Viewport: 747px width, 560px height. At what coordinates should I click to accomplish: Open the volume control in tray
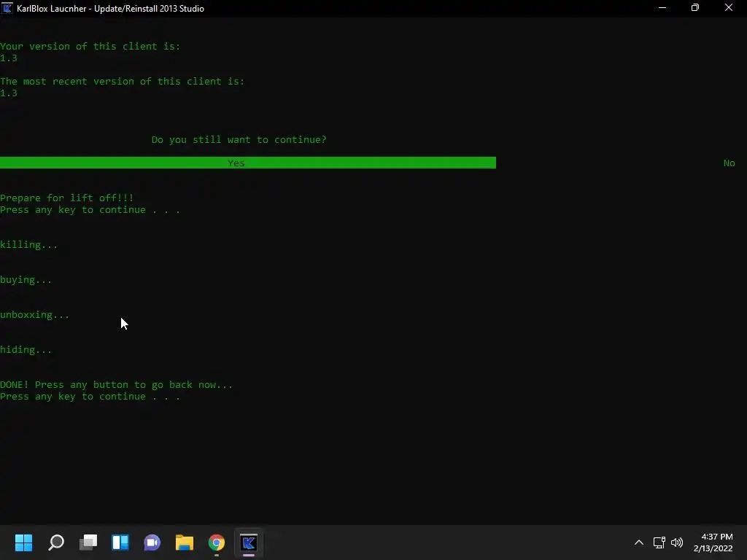click(676, 542)
